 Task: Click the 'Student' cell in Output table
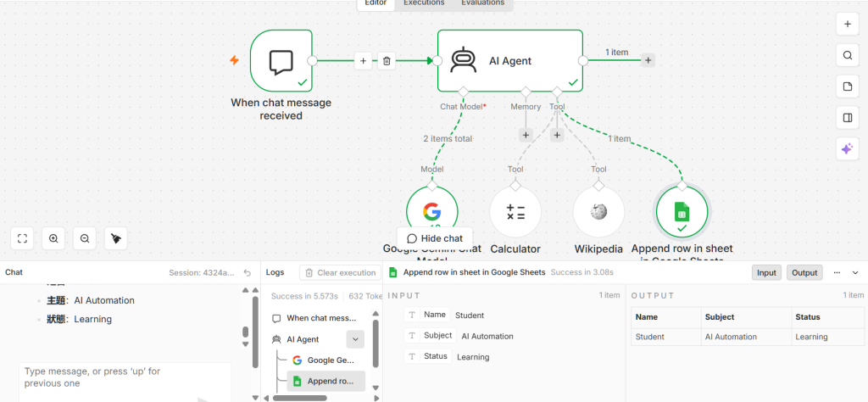point(666,337)
